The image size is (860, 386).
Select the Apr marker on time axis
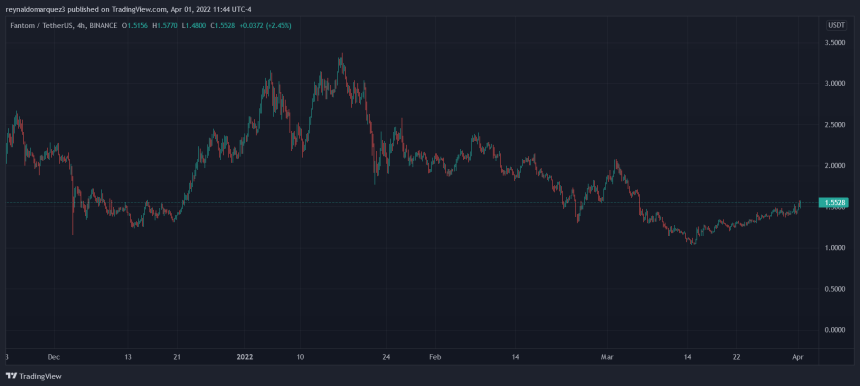799,357
